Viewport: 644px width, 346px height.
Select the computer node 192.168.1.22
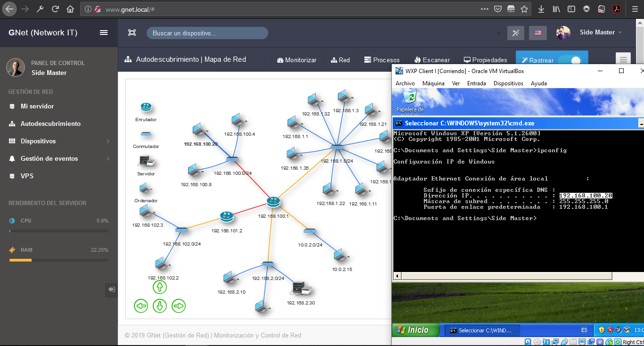tap(330, 189)
